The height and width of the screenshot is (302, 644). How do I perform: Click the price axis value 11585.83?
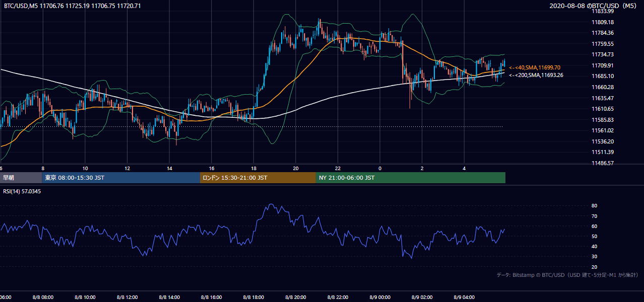603,120
